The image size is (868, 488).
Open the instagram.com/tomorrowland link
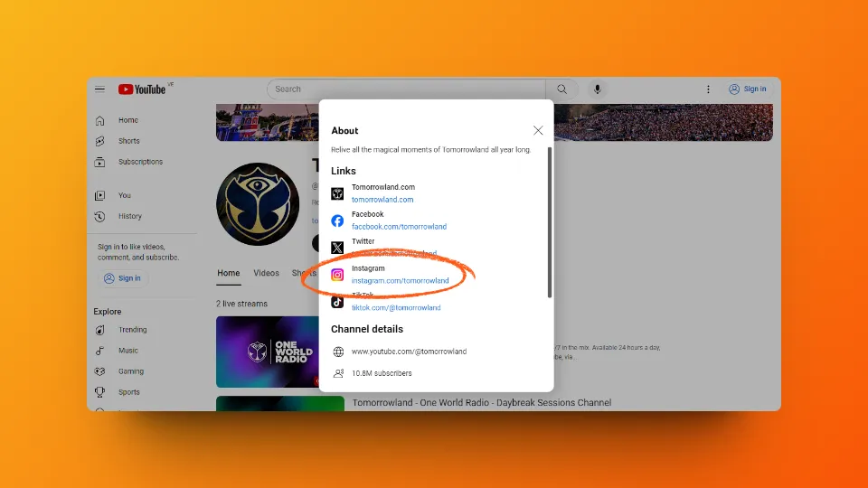[401, 281]
